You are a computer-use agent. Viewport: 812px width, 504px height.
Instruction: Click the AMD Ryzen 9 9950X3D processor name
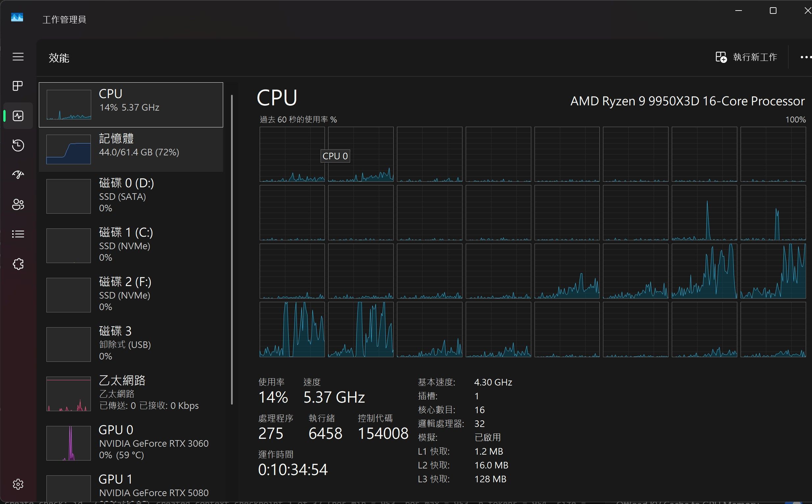click(x=687, y=101)
